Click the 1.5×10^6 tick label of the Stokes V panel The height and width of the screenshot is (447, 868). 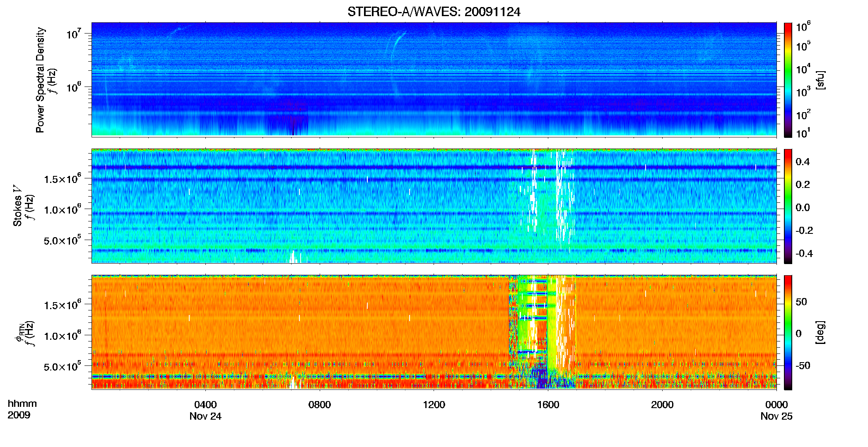(63, 178)
